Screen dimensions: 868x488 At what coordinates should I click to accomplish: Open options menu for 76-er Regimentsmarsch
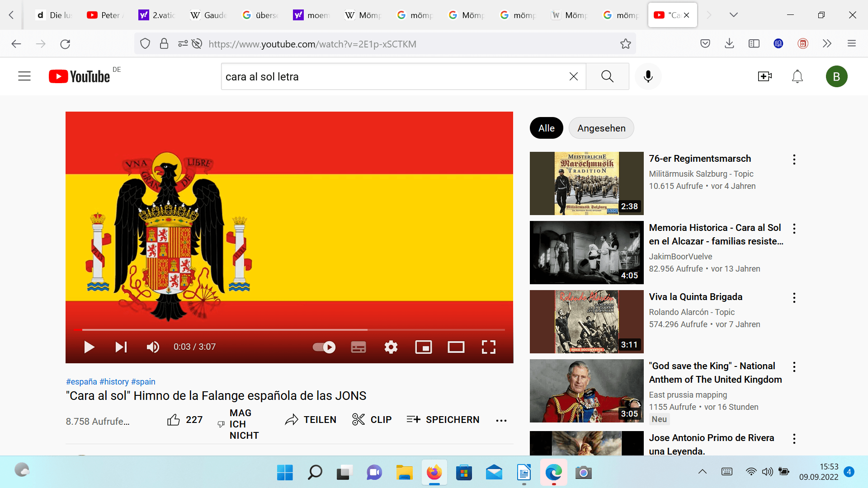[794, 160]
